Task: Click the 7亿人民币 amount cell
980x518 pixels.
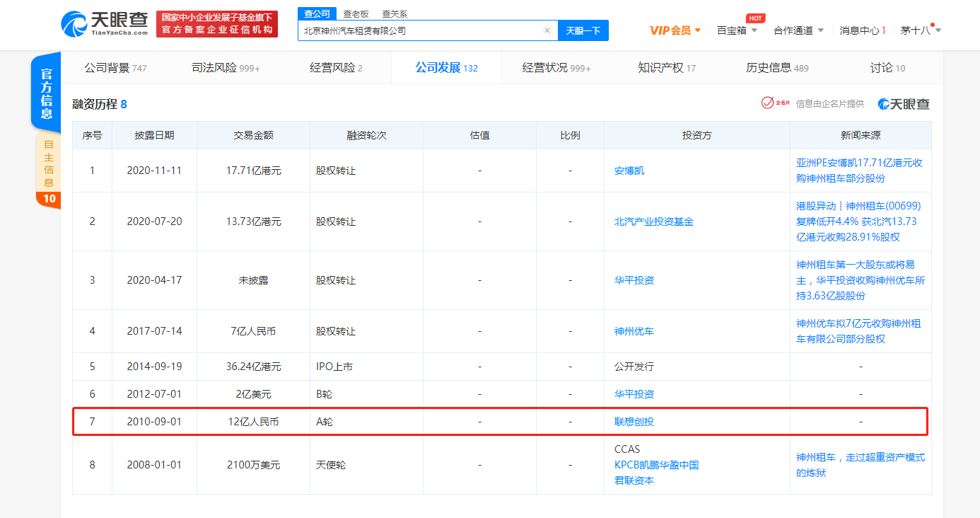Action: point(253,331)
